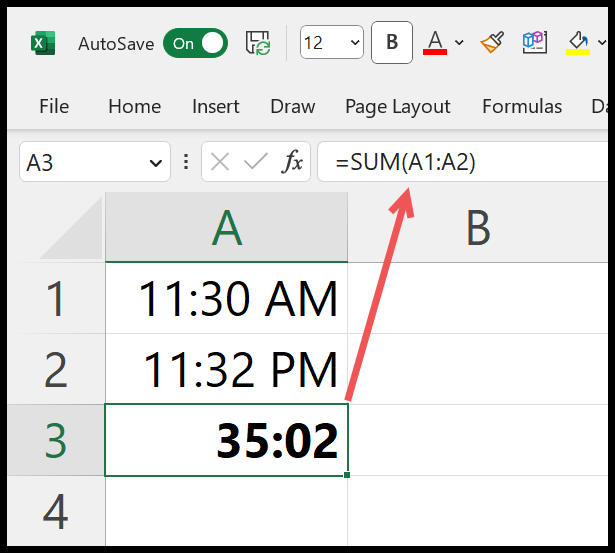Expand the fill color dropdown arrow
The height and width of the screenshot is (553, 615).
tap(602, 42)
